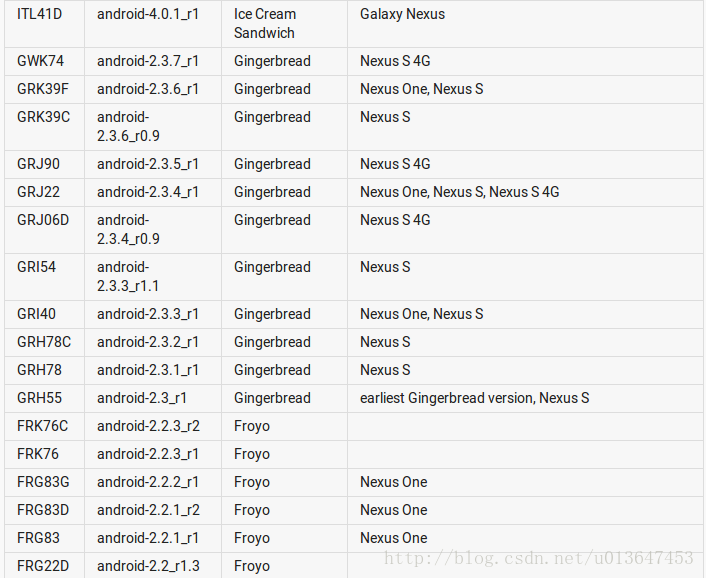Select the FRG83G build entry
The height and width of the screenshot is (578, 706).
(43, 482)
